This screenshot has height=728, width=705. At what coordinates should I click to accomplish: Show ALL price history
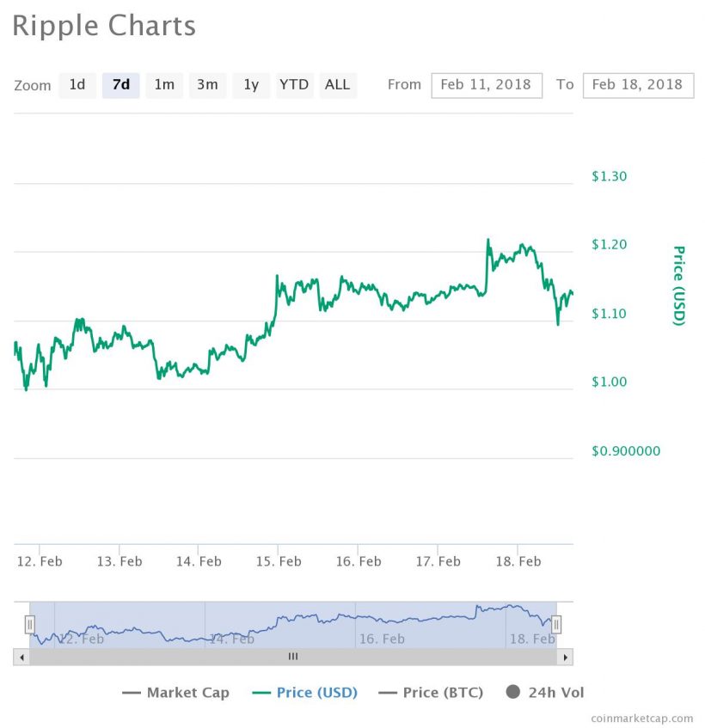[338, 85]
